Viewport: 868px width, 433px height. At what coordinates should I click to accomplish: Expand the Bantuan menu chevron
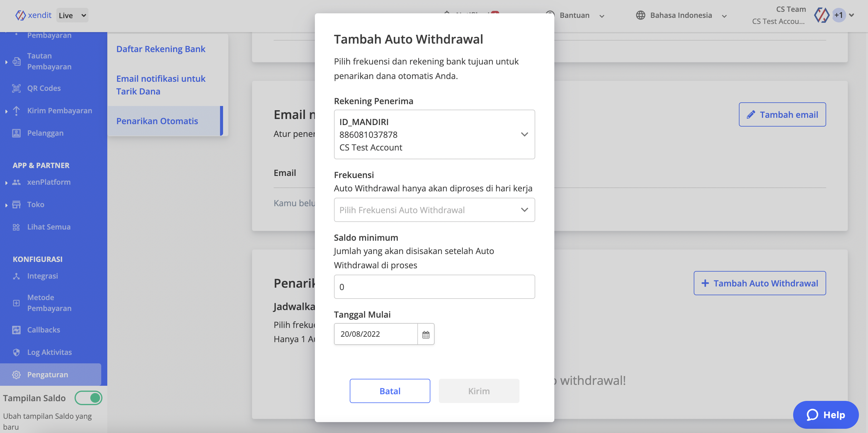602,16
